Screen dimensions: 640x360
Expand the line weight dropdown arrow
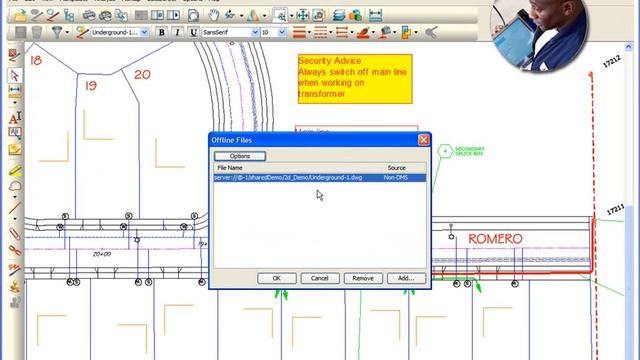(x=310, y=33)
